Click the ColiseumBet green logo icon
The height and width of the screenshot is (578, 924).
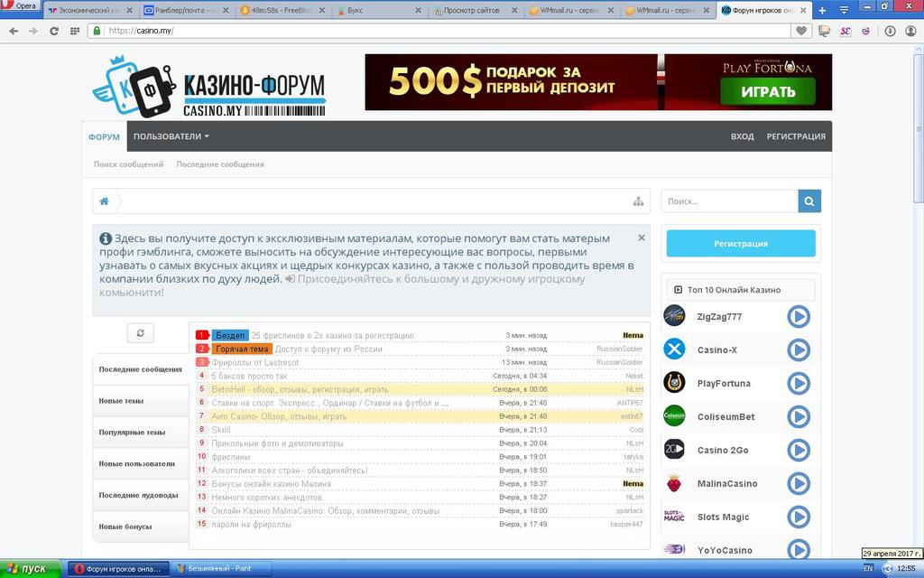point(674,415)
